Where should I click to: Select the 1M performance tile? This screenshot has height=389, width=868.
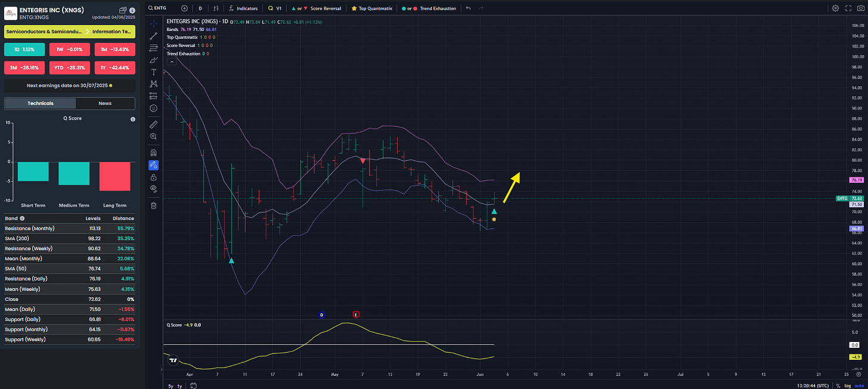115,49
